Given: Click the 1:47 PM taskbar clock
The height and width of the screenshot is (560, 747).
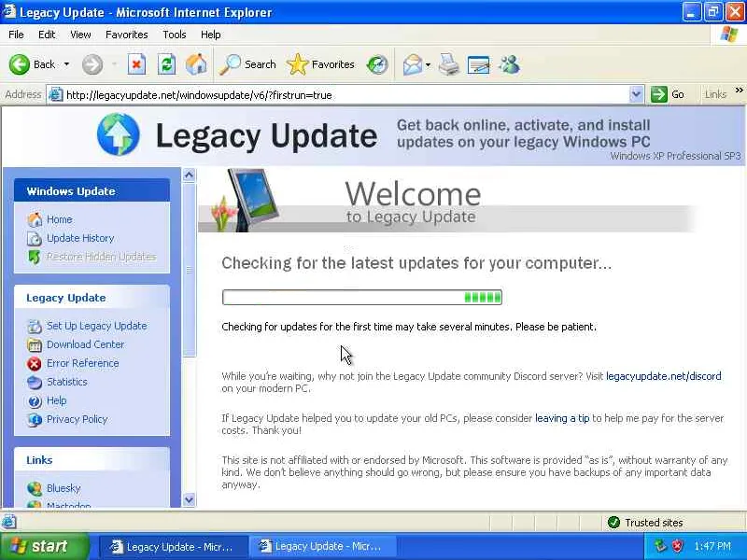Looking at the screenshot, I should [x=712, y=546].
